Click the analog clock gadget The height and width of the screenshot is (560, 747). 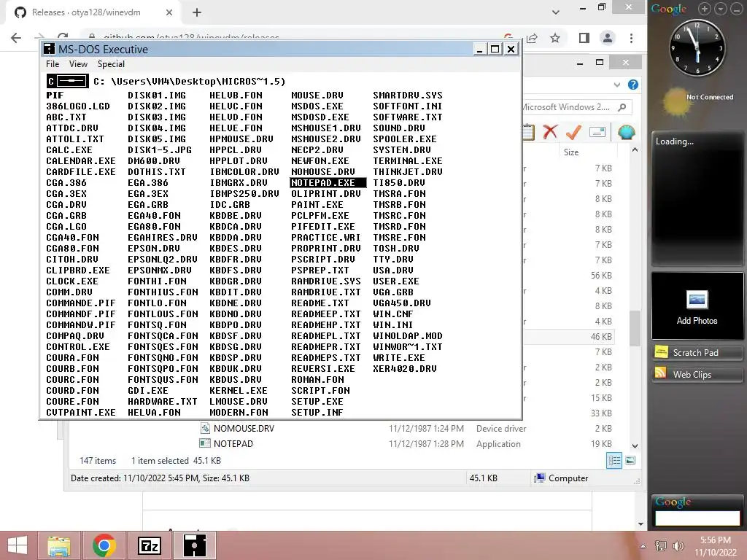click(x=697, y=47)
